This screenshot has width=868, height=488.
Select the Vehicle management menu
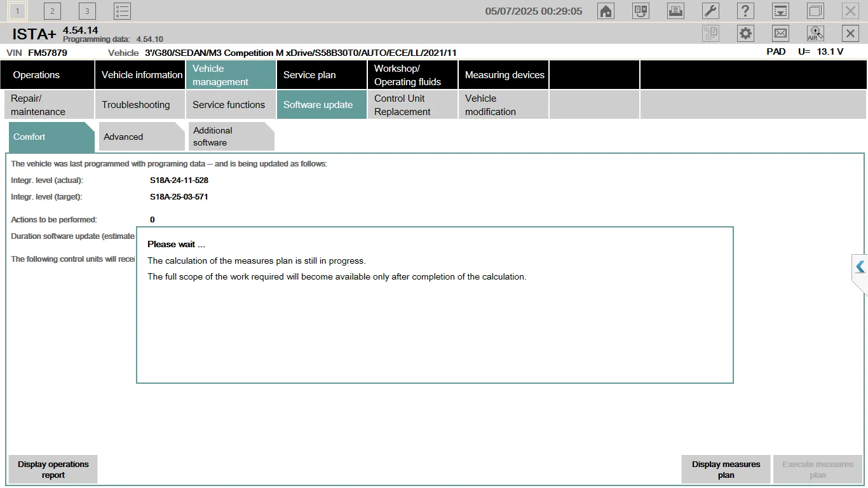(x=231, y=75)
